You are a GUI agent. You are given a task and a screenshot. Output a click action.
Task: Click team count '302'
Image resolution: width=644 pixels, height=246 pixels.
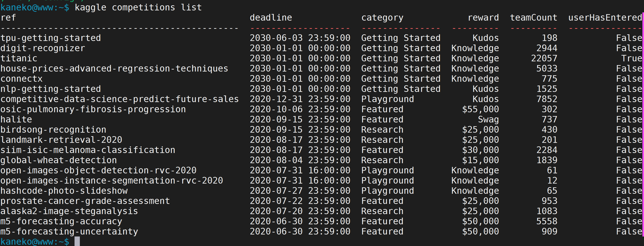(550, 109)
